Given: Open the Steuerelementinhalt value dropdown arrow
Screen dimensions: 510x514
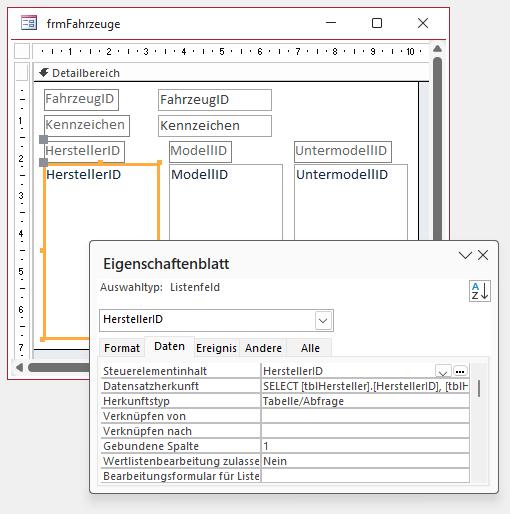Looking at the screenshot, I should [443, 371].
